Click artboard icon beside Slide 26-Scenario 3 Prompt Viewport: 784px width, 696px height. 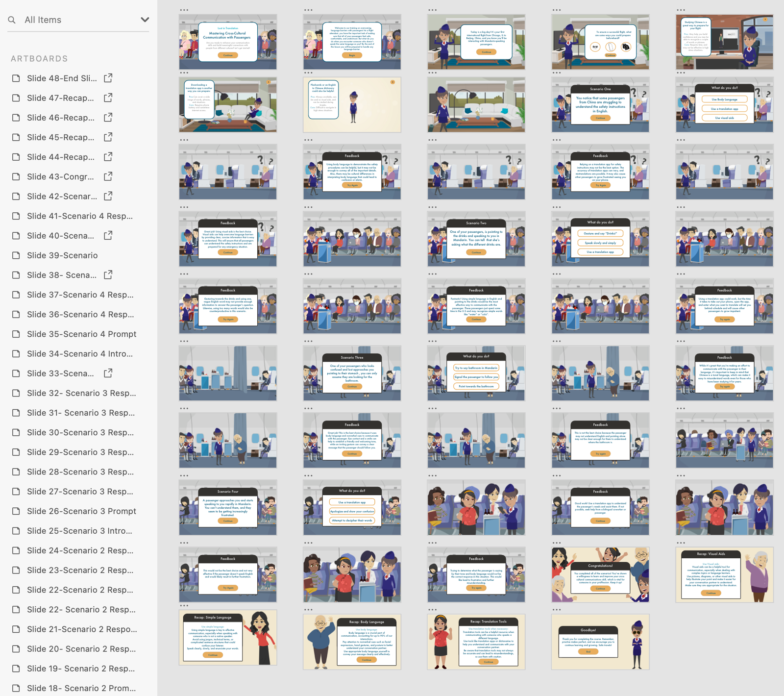(x=16, y=511)
